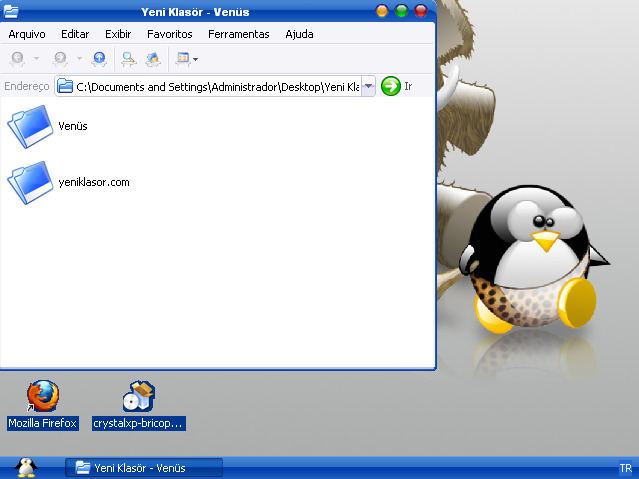Viewport: 639px width, 479px height.
Task: Click the penguin Start button
Action: [26, 468]
